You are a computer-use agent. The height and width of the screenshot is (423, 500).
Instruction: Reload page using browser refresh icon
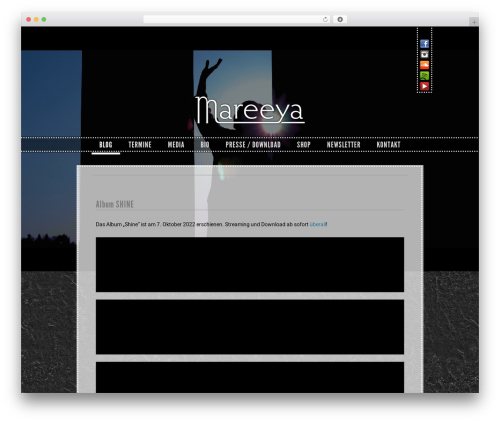coord(325,19)
